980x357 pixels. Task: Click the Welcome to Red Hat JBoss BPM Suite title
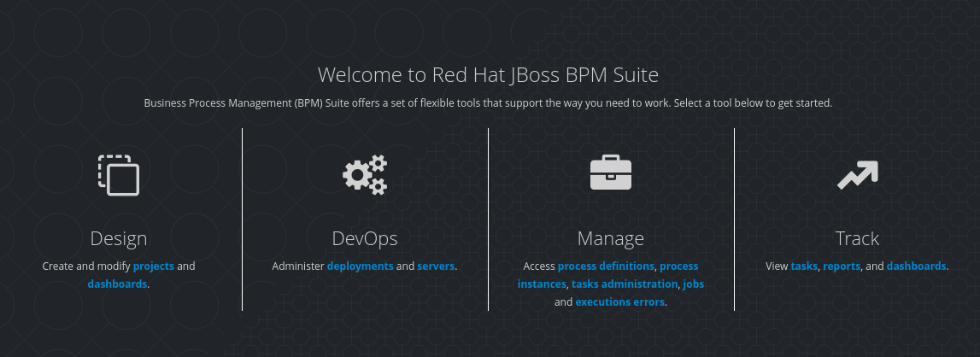(x=488, y=74)
